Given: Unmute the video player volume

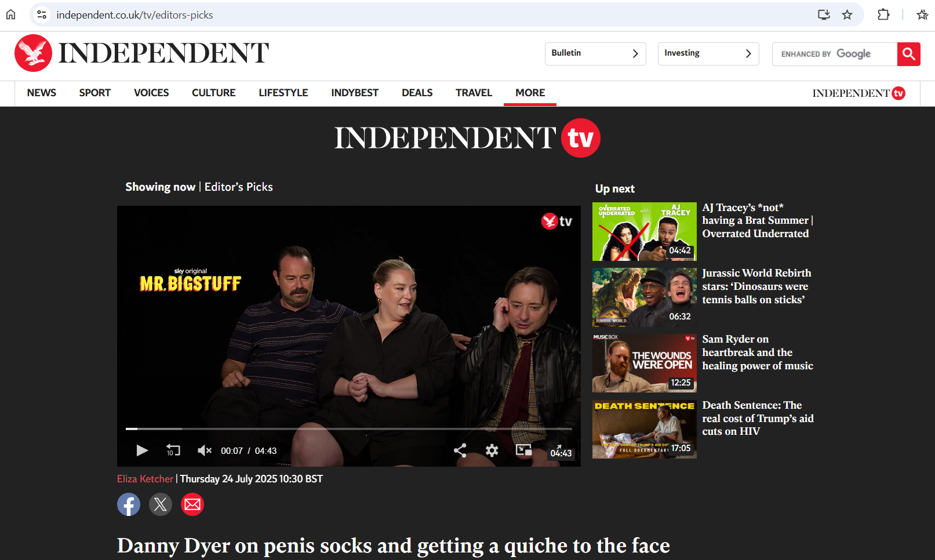Looking at the screenshot, I should (x=204, y=450).
